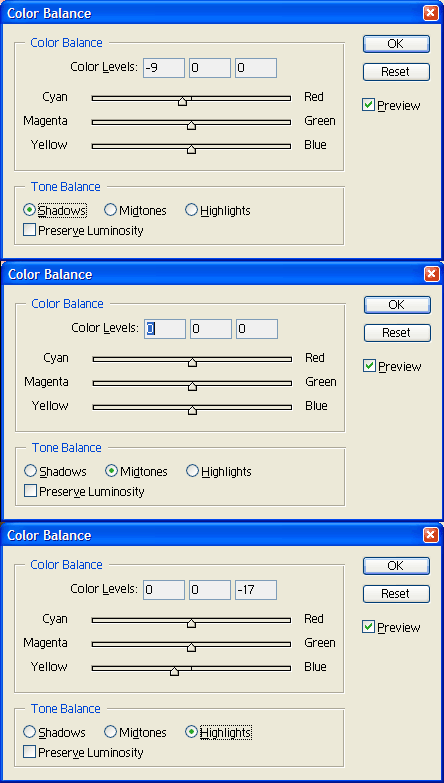Click Magenta-Green slider handle in Midtones-selected dialog
The image size is (444, 783).
[192, 386]
